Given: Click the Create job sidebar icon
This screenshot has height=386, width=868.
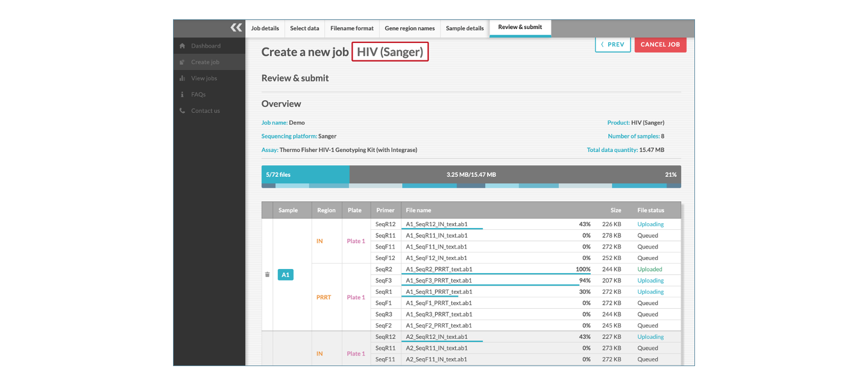Looking at the screenshot, I should [182, 62].
